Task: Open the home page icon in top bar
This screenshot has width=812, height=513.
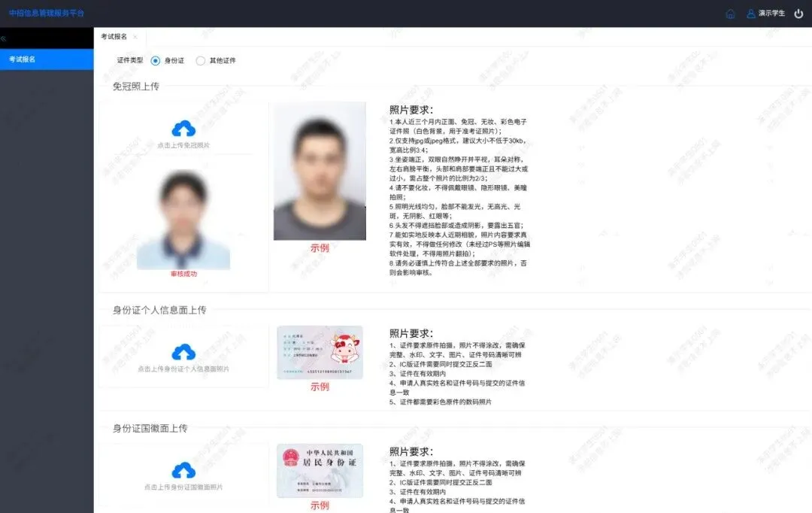Action: 730,13
